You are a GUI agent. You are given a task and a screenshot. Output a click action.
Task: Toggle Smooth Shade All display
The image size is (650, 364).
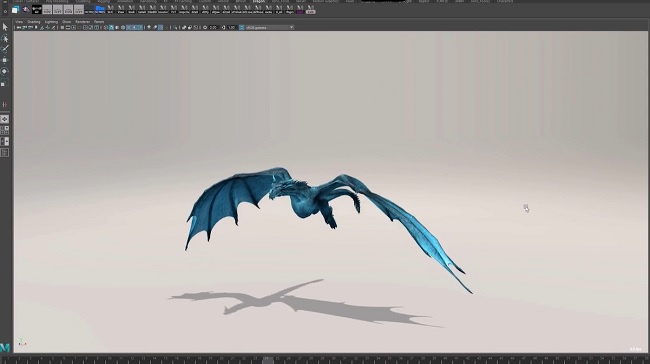tap(111, 27)
